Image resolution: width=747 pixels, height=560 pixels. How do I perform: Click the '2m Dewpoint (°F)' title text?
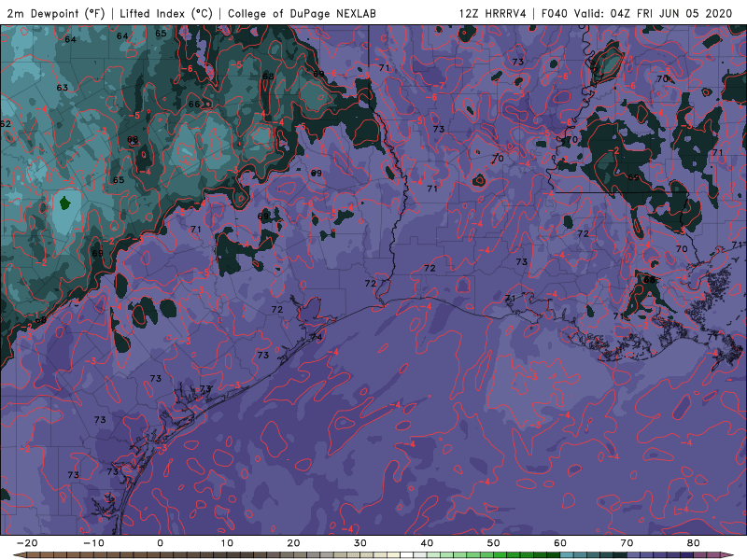[x=56, y=13]
